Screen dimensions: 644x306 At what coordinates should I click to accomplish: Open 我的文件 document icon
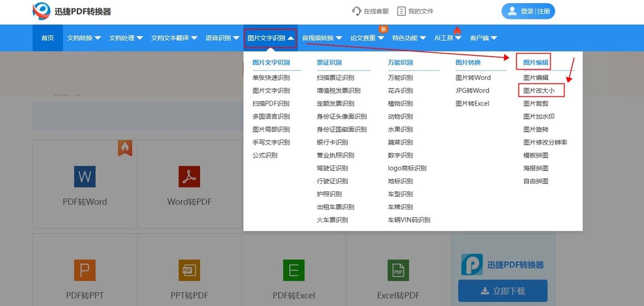pyautogui.click(x=401, y=11)
